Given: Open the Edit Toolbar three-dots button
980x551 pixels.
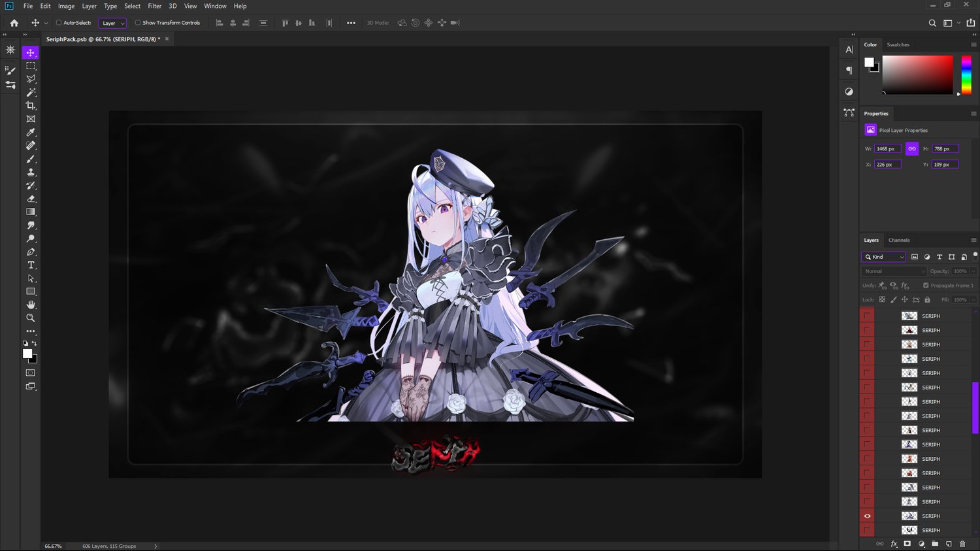Looking at the screenshot, I should point(31,331).
